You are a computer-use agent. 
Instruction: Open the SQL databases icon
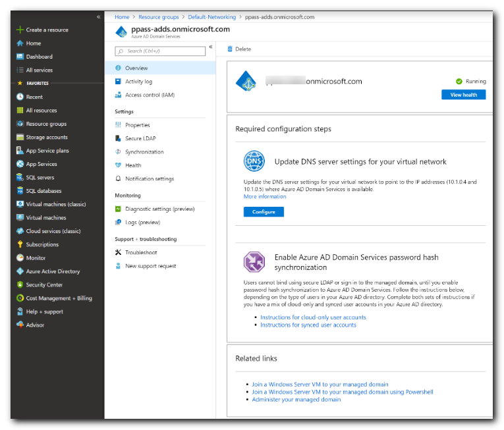click(20, 190)
